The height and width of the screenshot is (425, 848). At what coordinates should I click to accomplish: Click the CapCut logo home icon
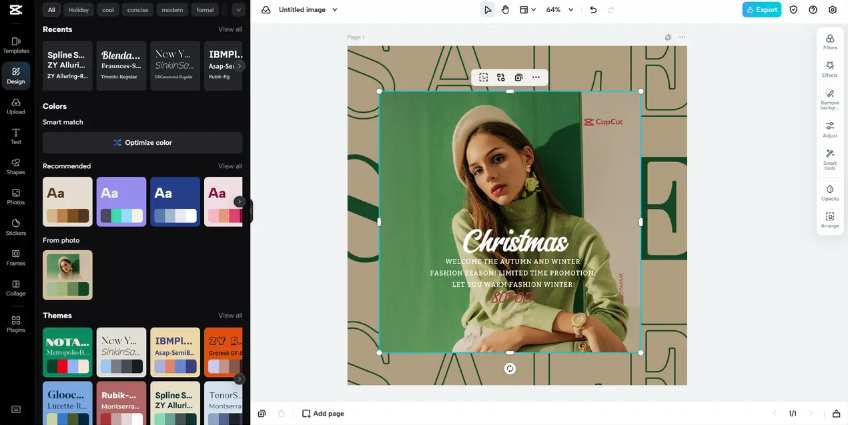[16, 10]
